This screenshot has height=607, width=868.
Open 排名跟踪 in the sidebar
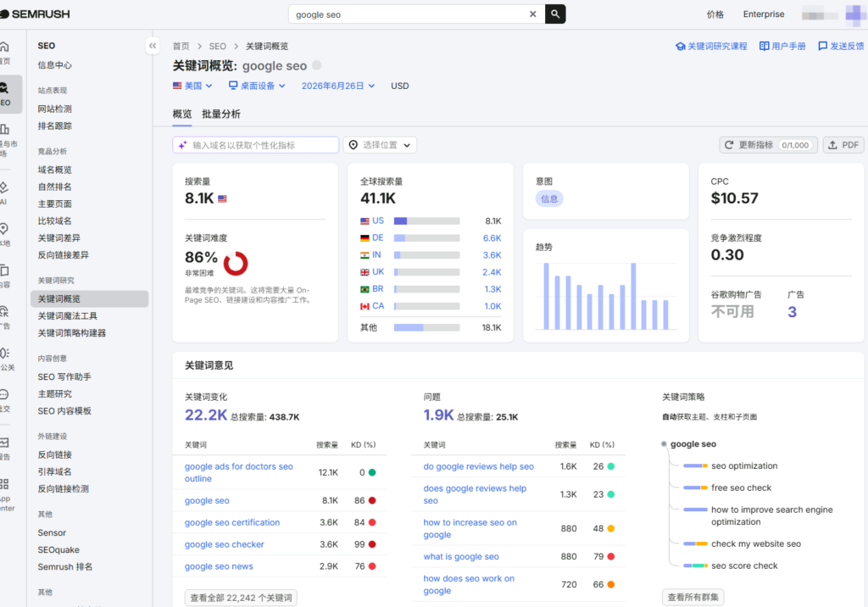pyautogui.click(x=55, y=126)
